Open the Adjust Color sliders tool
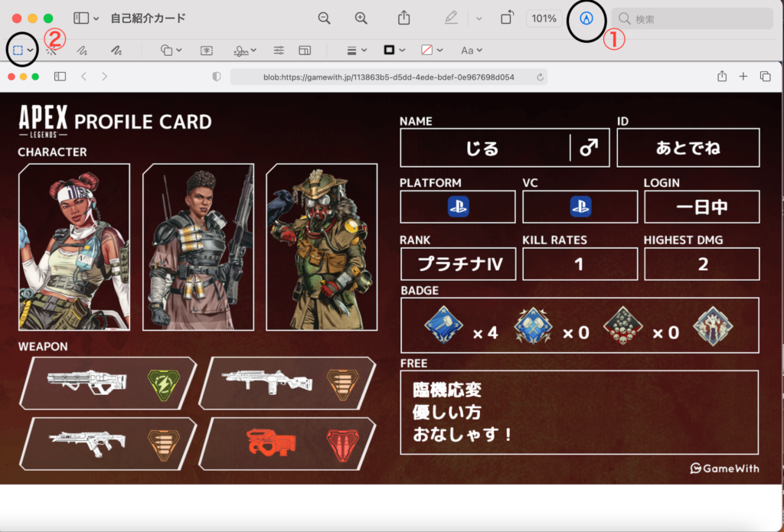This screenshot has width=784, height=532. coord(279,51)
